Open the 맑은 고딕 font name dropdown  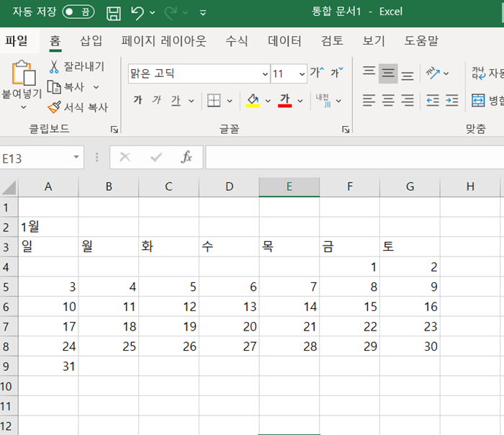265,74
